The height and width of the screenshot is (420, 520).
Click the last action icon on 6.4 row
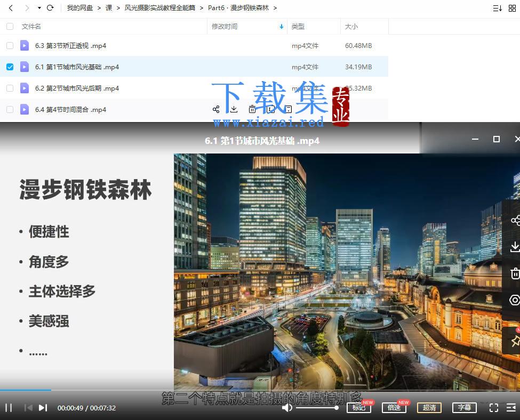pyautogui.click(x=289, y=109)
